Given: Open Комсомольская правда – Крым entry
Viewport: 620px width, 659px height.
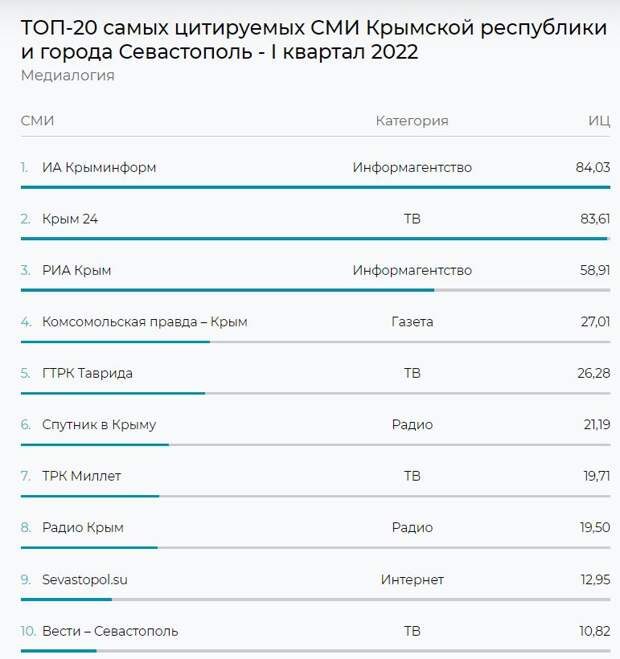Looking at the screenshot, I should pyautogui.click(x=144, y=322).
